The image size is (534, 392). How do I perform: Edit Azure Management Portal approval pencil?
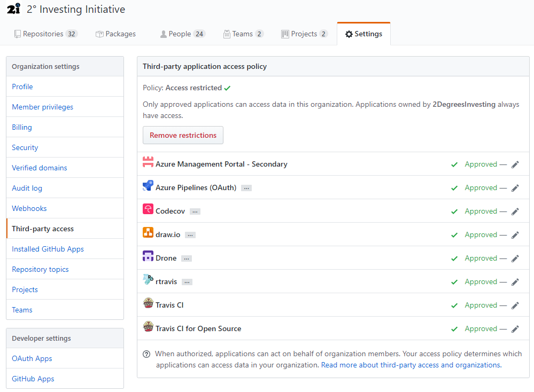pyautogui.click(x=515, y=164)
